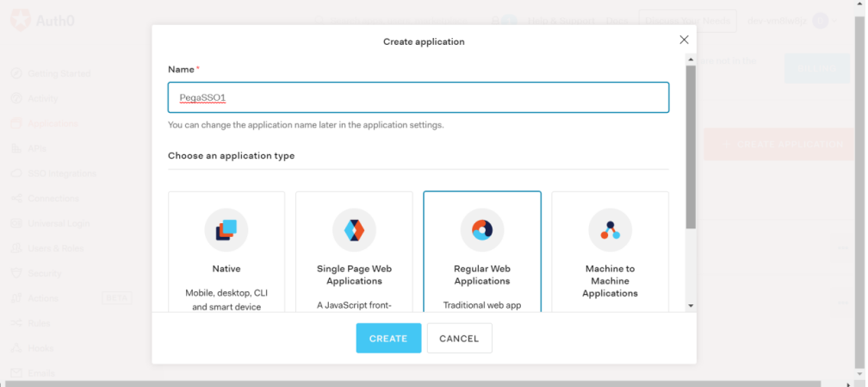868x387 pixels.
Task: Click the BETA badge beside Actions
Action: 117,298
